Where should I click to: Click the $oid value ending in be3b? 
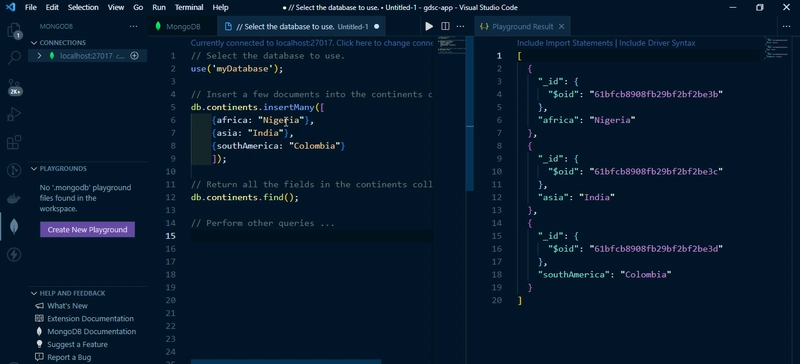tap(656, 94)
